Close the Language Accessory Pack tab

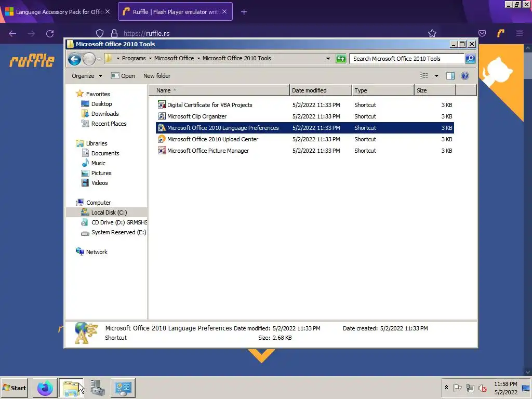[108, 11]
